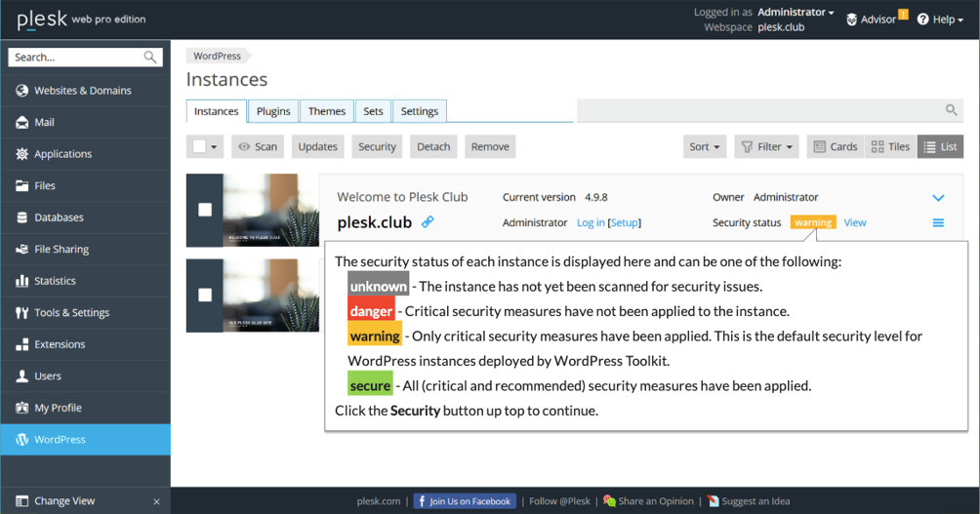Viewport: 980px width, 514px height.
Task: Click the Setup link
Action: 625,222
